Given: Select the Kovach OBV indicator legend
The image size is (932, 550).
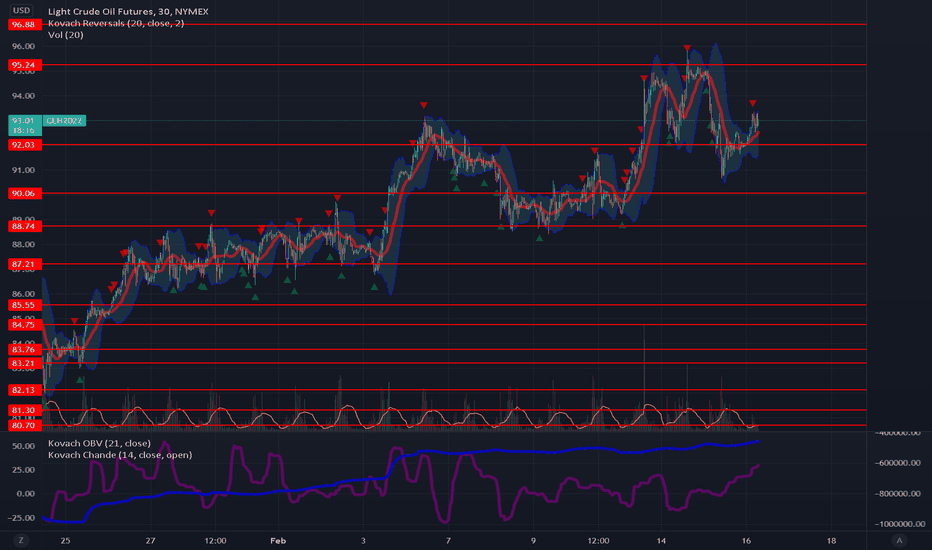Looking at the screenshot, I should [99, 443].
